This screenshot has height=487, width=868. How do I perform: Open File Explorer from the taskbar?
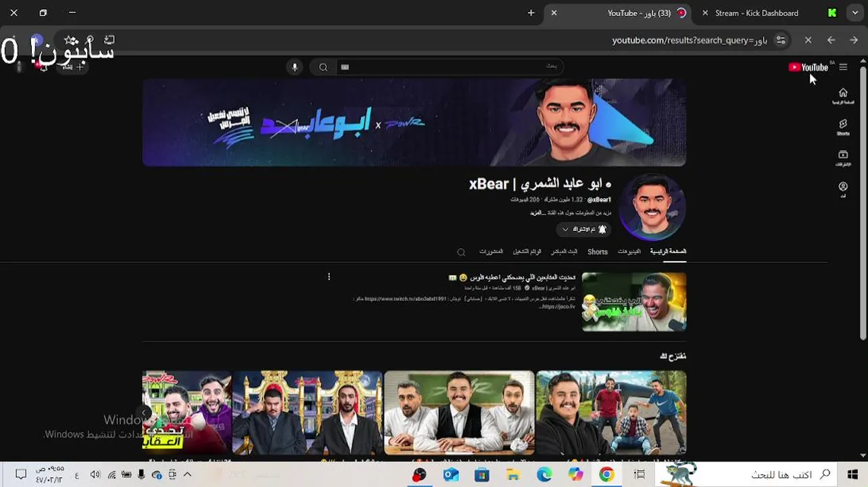click(x=512, y=475)
